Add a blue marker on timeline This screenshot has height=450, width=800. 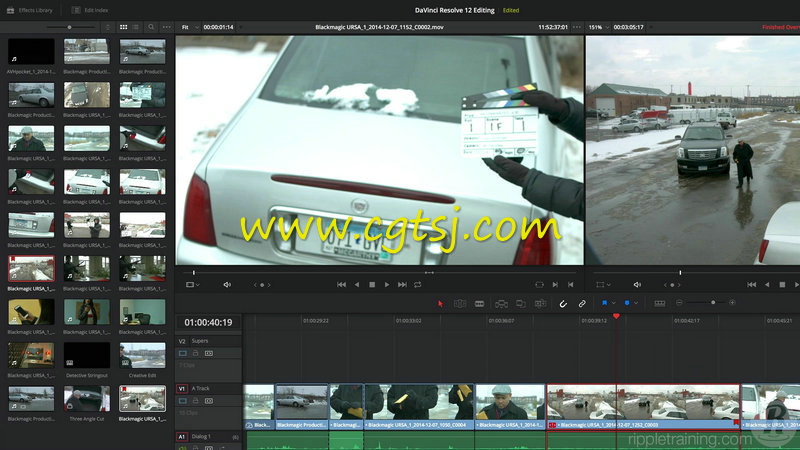[x=627, y=303]
